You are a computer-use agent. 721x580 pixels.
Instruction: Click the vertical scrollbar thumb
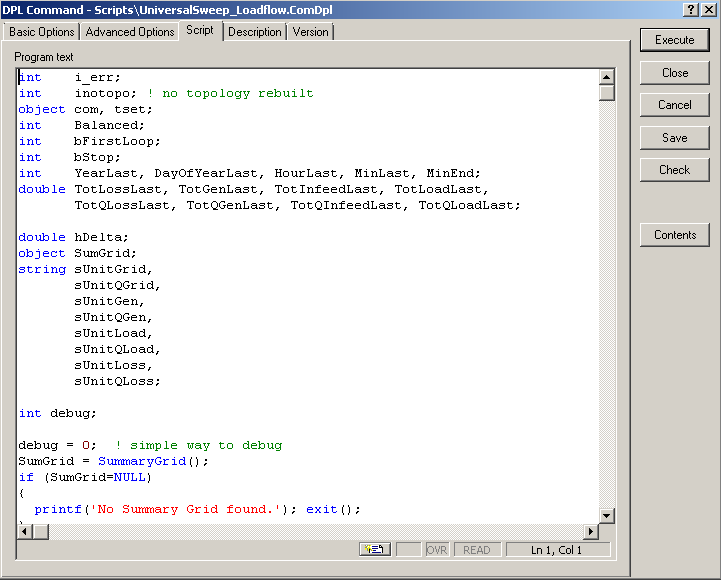tap(607, 92)
